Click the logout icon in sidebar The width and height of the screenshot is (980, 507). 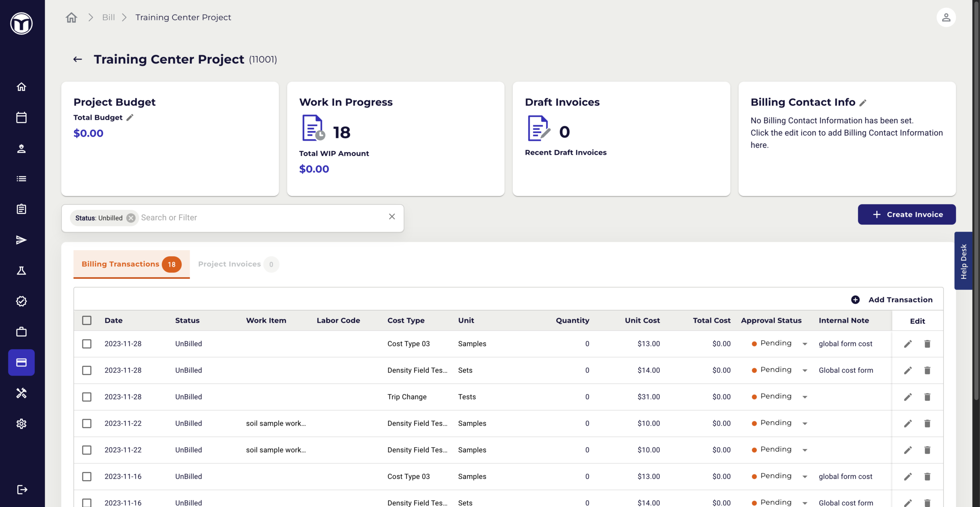coord(22,489)
